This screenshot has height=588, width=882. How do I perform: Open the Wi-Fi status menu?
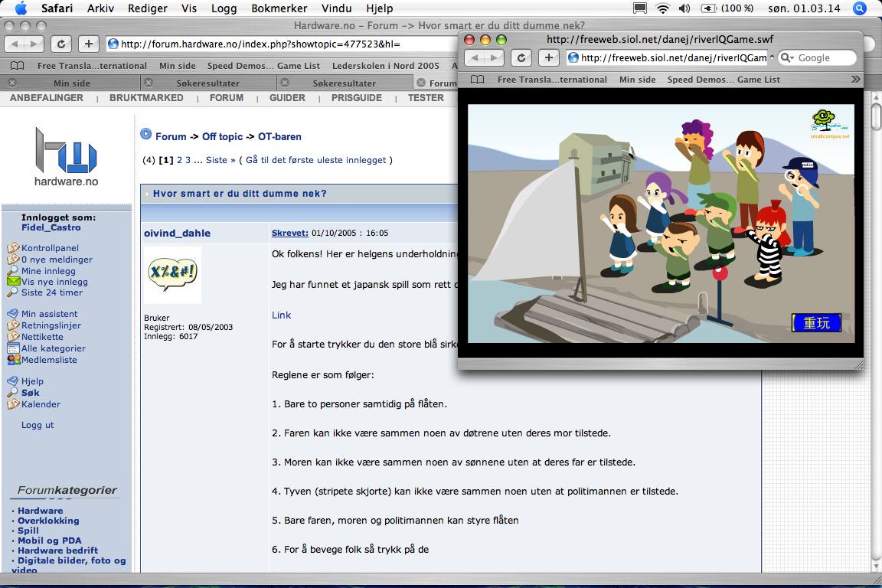tap(663, 8)
